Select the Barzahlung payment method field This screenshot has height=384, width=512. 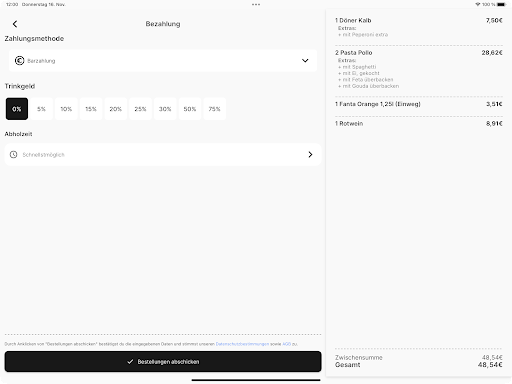click(x=163, y=61)
